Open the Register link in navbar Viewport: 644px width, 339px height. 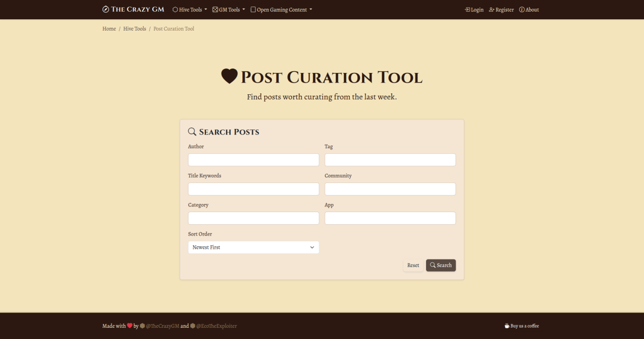pos(501,10)
